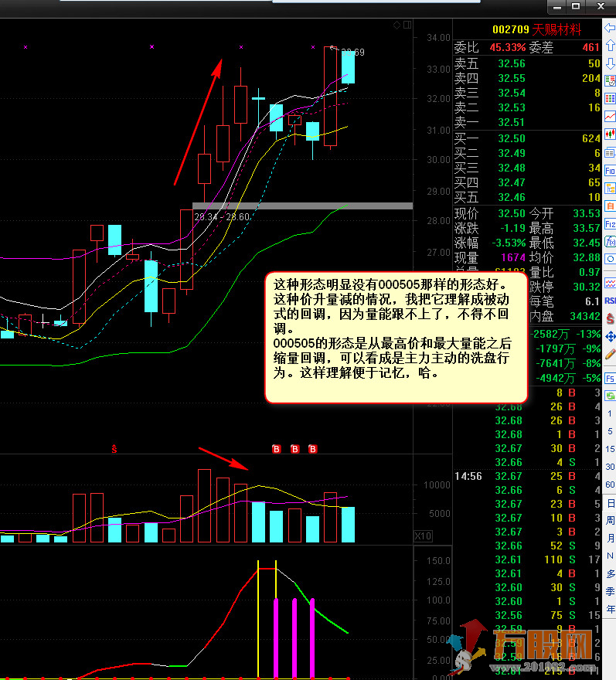Click the -7641万 fund flow value
Viewport: 616px width, 680px height.
(555, 363)
